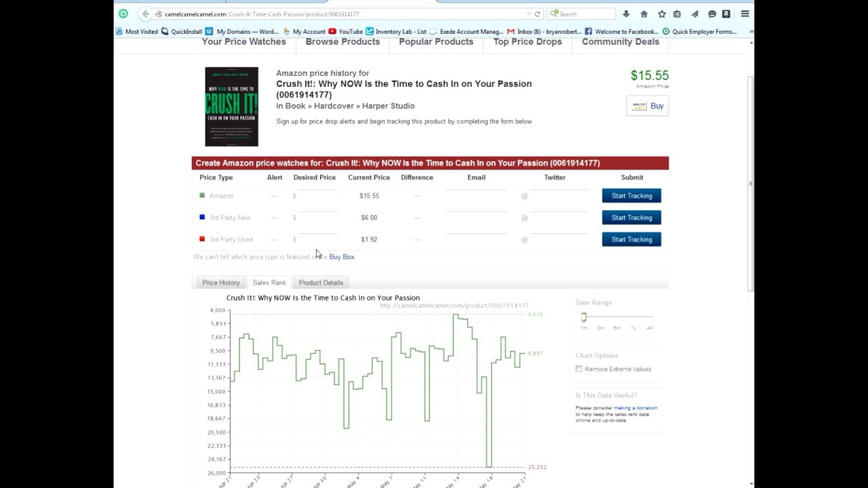Click the Date Range slider handle
This screenshot has height=488, width=868.
(583, 317)
